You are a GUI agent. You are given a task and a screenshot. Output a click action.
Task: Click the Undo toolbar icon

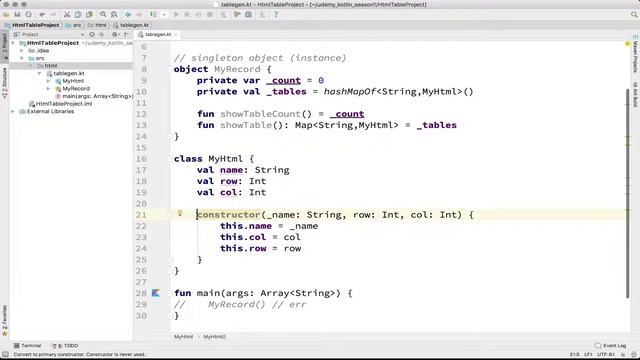(x=42, y=15)
